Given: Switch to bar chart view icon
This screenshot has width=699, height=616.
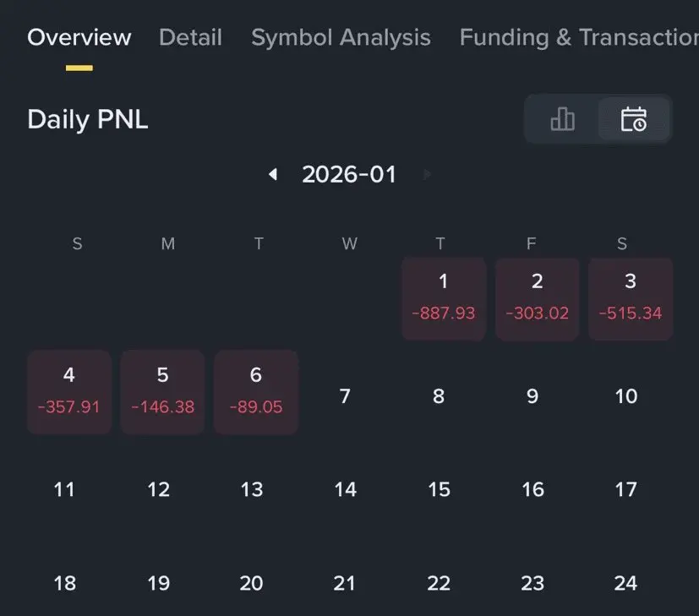Looking at the screenshot, I should coord(562,119).
